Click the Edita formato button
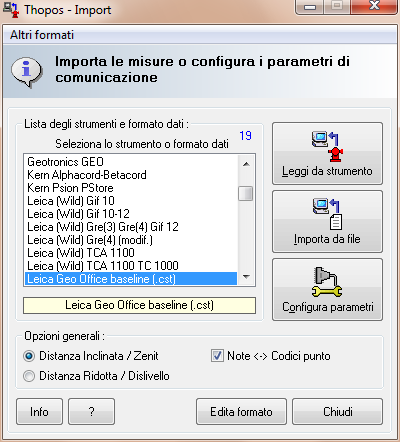 coord(241,412)
